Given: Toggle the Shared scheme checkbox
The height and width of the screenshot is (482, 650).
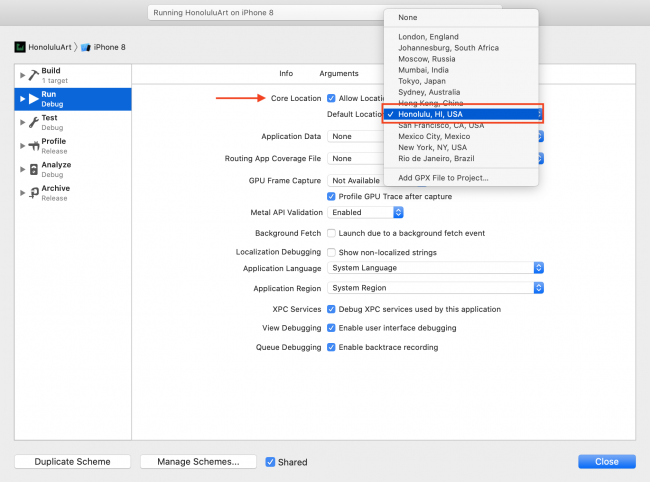Looking at the screenshot, I should [x=270, y=462].
